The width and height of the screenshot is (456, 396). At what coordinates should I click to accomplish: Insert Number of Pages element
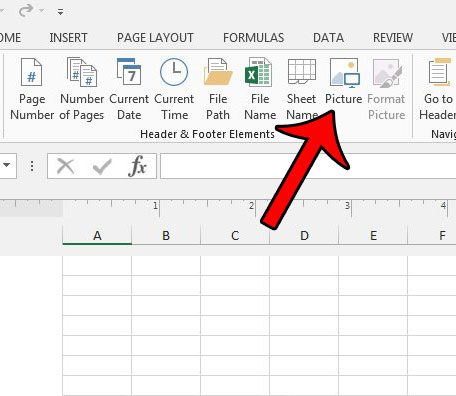point(82,89)
